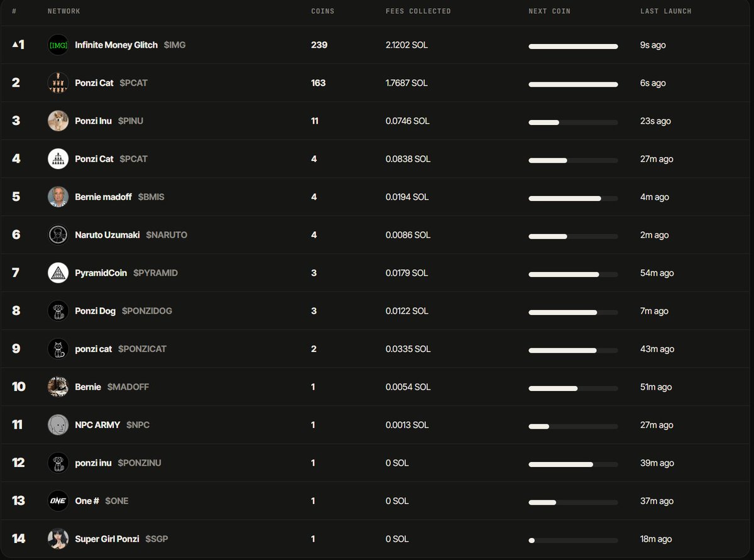Select the ponzi cat $PONZICAT avatar
Image resolution: width=754 pixels, height=560 pixels.
click(58, 349)
